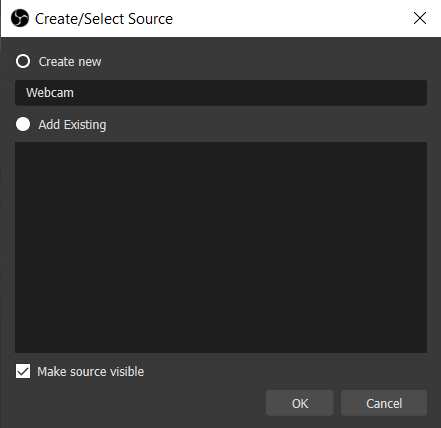Choose the filled Add Existing option circle

[23, 124]
